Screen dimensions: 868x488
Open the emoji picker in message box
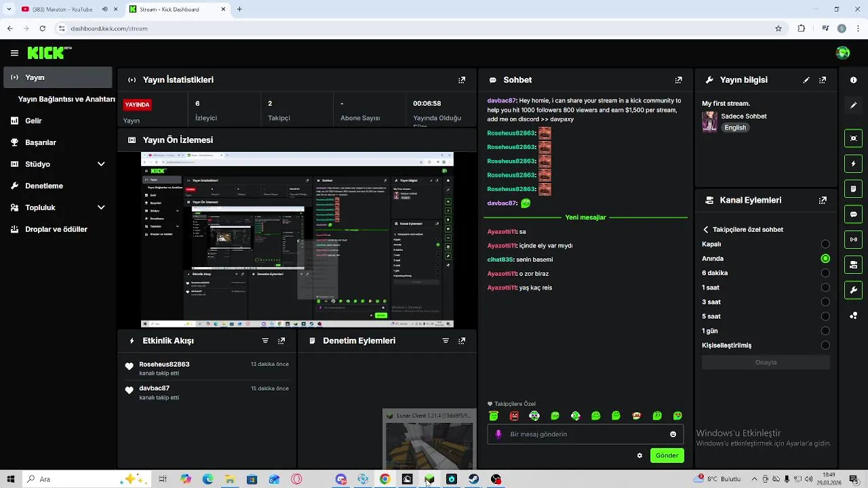[x=673, y=434]
